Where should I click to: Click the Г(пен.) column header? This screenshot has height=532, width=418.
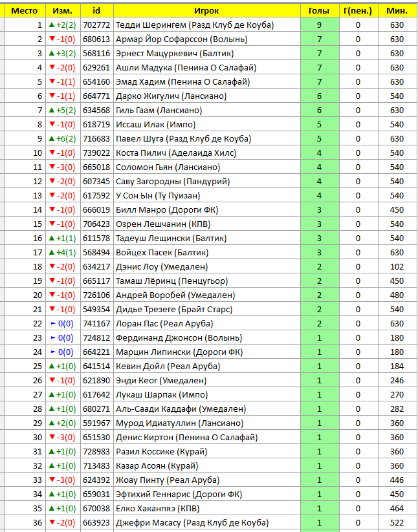358,10
